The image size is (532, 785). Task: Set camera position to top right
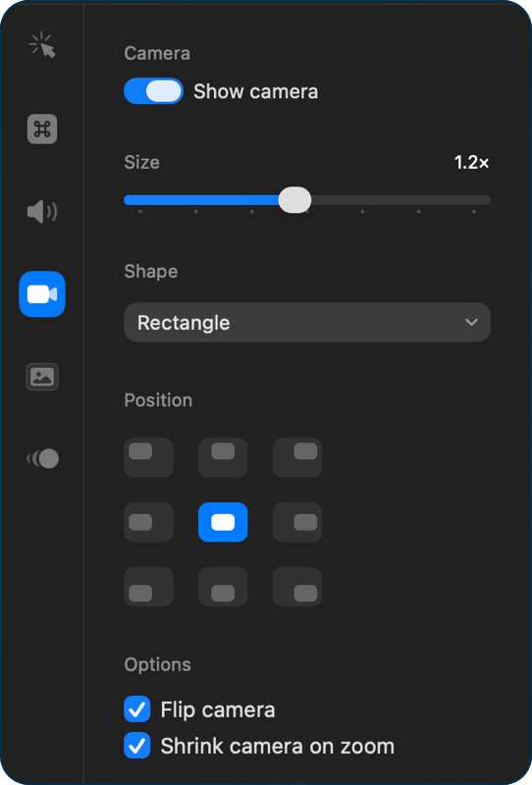297,457
